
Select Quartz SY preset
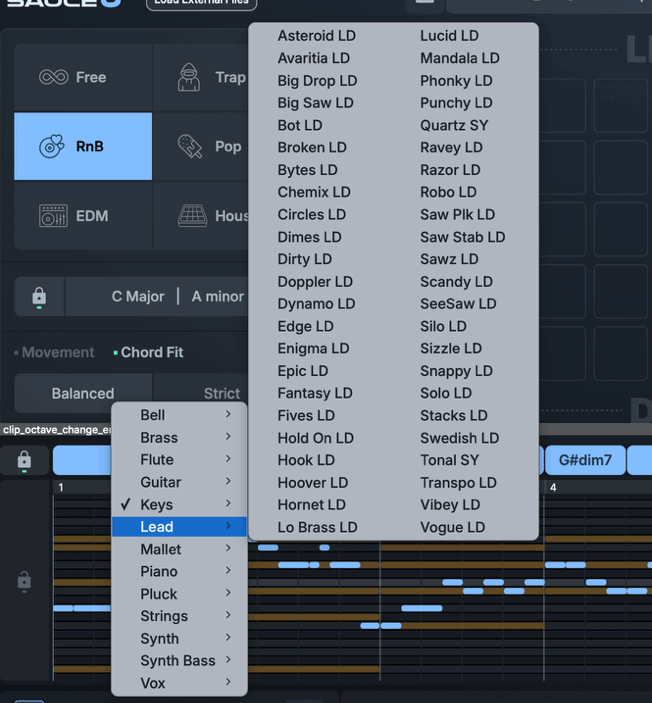pyautogui.click(x=454, y=125)
